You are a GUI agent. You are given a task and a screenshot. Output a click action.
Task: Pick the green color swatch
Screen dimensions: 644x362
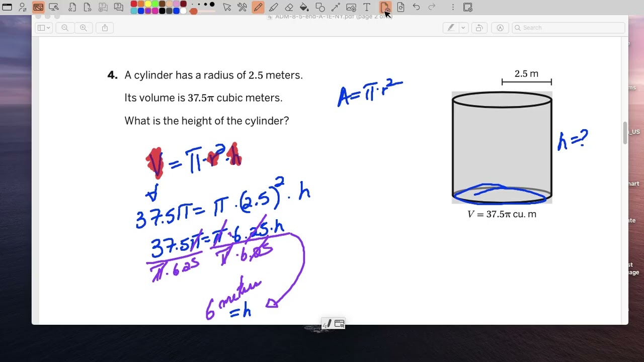(155, 4)
